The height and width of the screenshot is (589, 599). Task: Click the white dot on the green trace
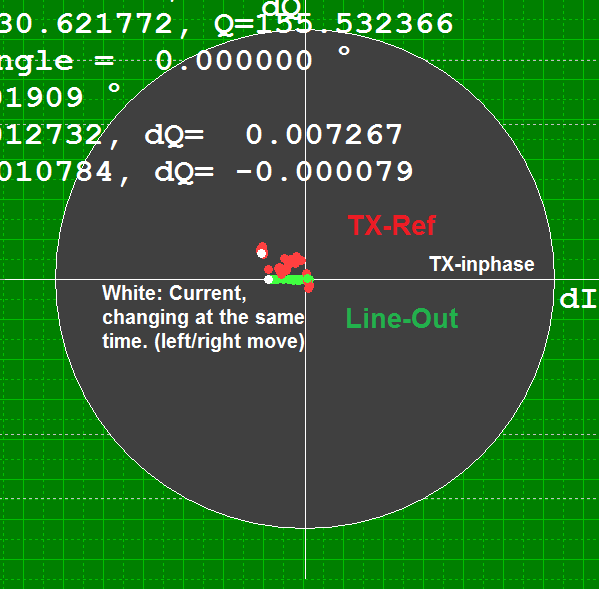click(x=269, y=280)
